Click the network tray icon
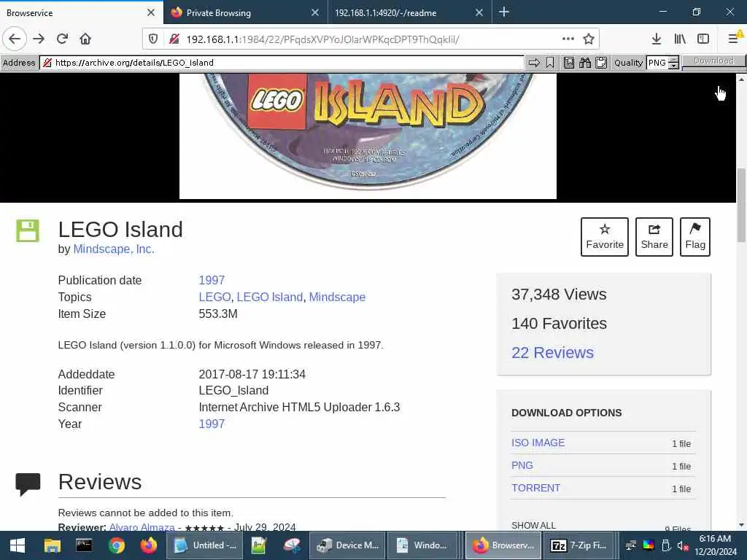The width and height of the screenshot is (747, 560). tap(630, 545)
